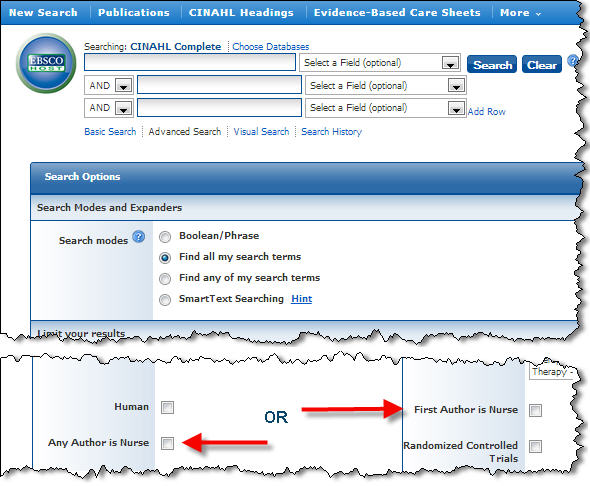The width and height of the screenshot is (590, 486).
Task: Click Advanced Search label
Action: [x=185, y=132]
